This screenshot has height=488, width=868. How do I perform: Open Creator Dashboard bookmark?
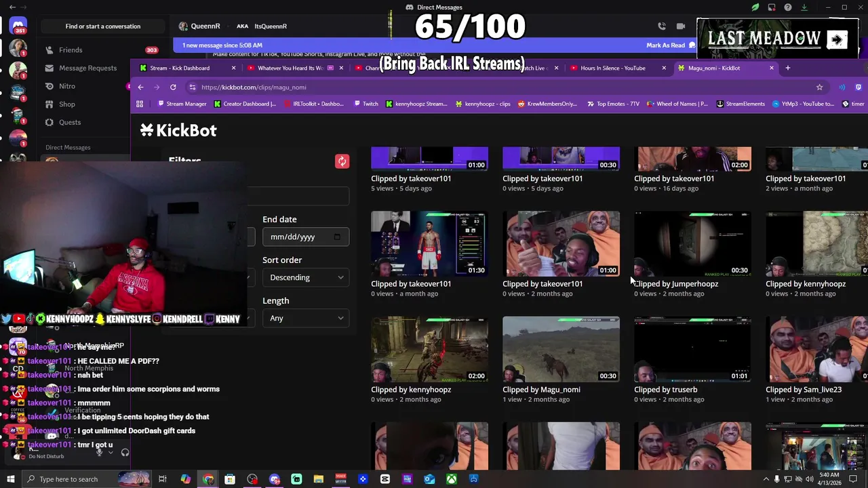point(245,104)
